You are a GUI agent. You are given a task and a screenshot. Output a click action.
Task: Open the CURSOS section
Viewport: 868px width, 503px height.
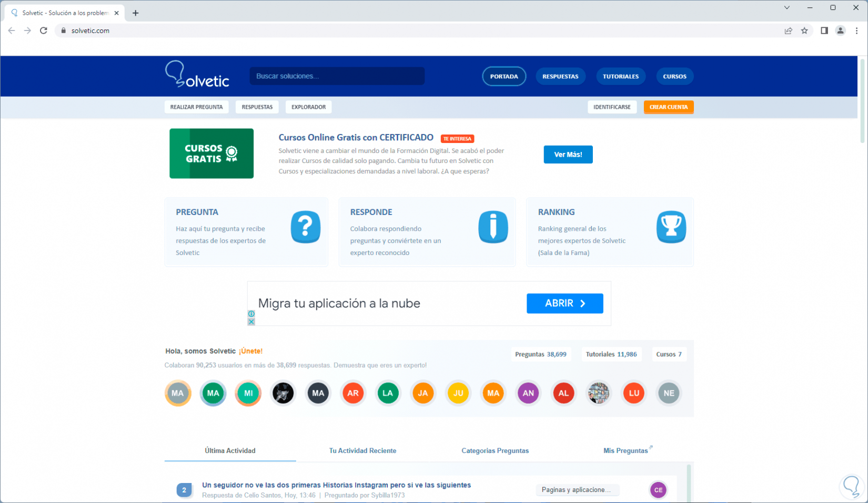tap(674, 76)
